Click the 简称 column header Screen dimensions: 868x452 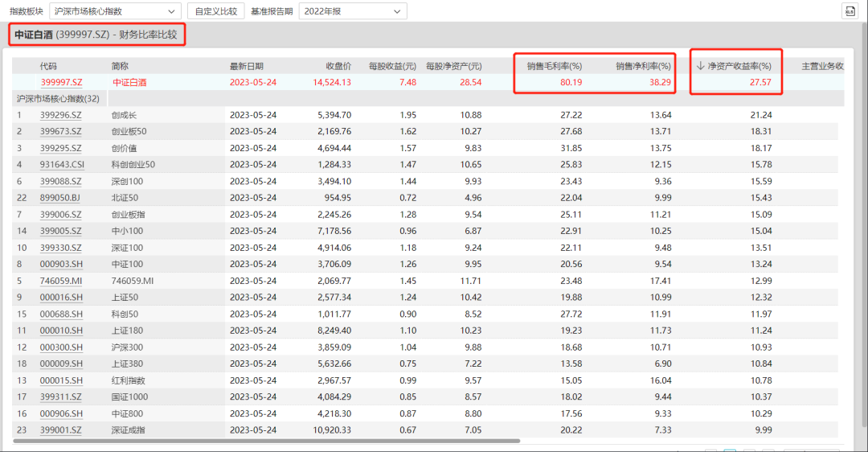coord(120,66)
